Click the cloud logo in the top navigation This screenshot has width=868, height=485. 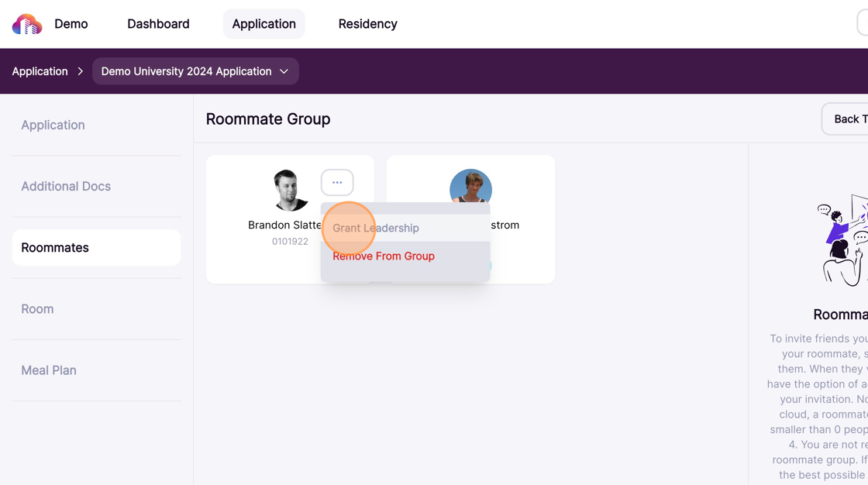pos(26,24)
